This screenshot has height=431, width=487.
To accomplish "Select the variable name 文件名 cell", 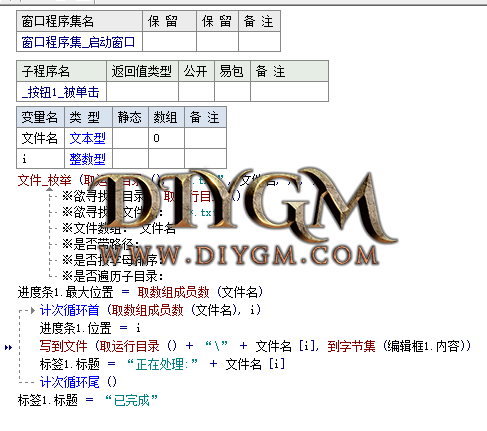I will click(40, 138).
